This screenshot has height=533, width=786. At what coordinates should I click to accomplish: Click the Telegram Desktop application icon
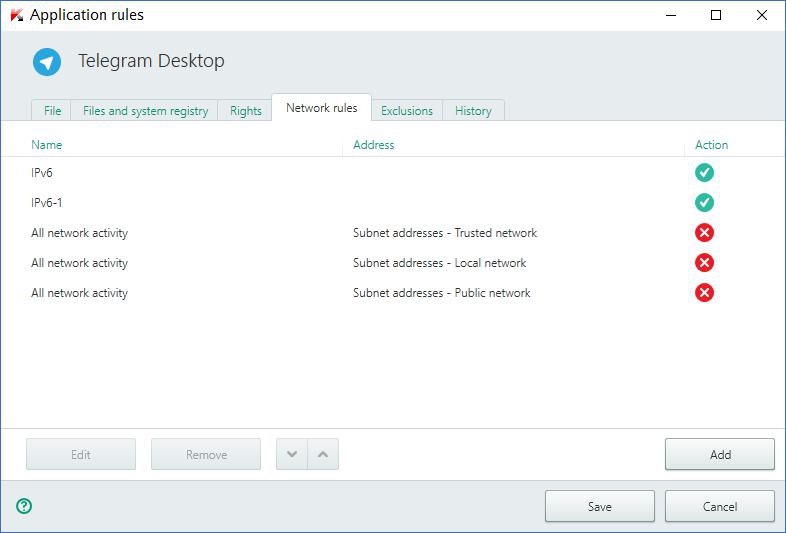[x=47, y=62]
